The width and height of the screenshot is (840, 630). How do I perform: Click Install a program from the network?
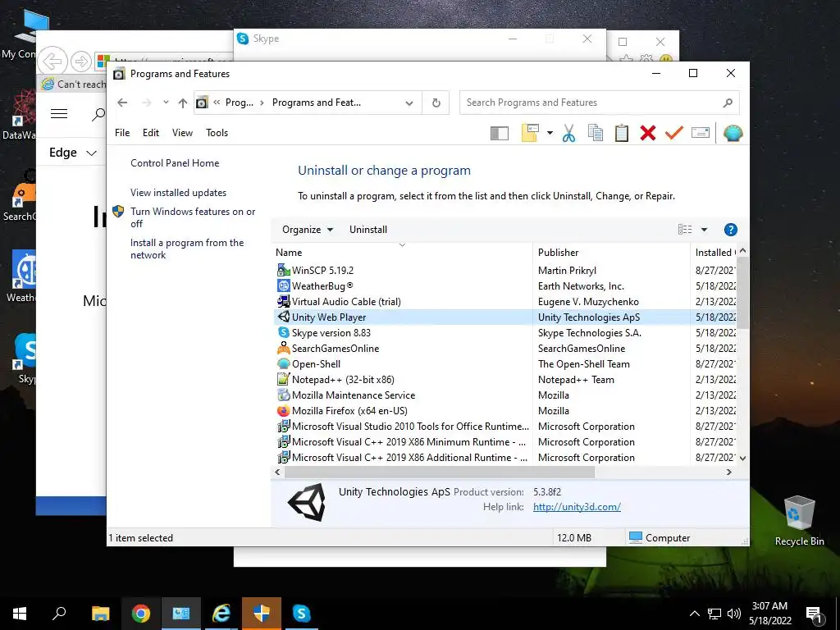click(x=187, y=249)
